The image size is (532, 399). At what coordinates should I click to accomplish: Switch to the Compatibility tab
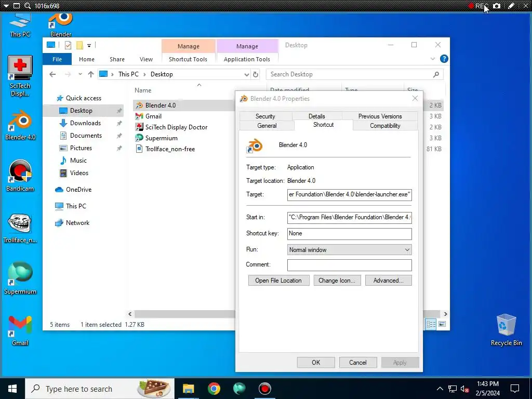point(385,126)
